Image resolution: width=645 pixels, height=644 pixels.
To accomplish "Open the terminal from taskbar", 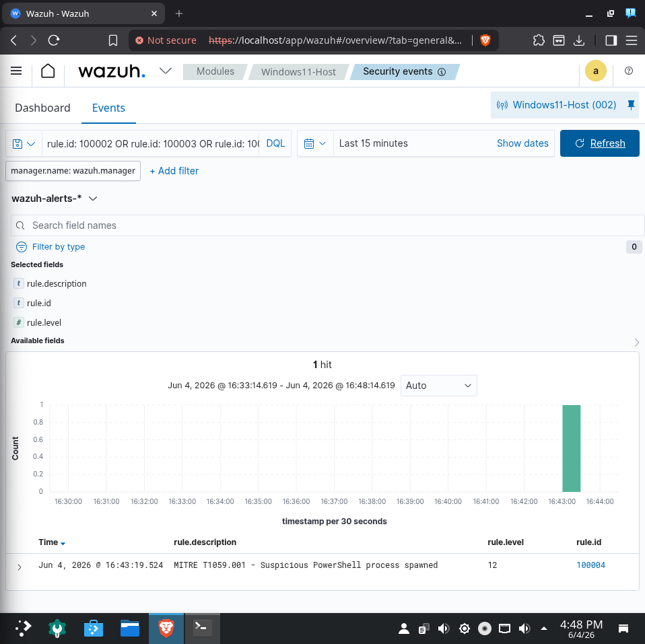I will [202, 629].
